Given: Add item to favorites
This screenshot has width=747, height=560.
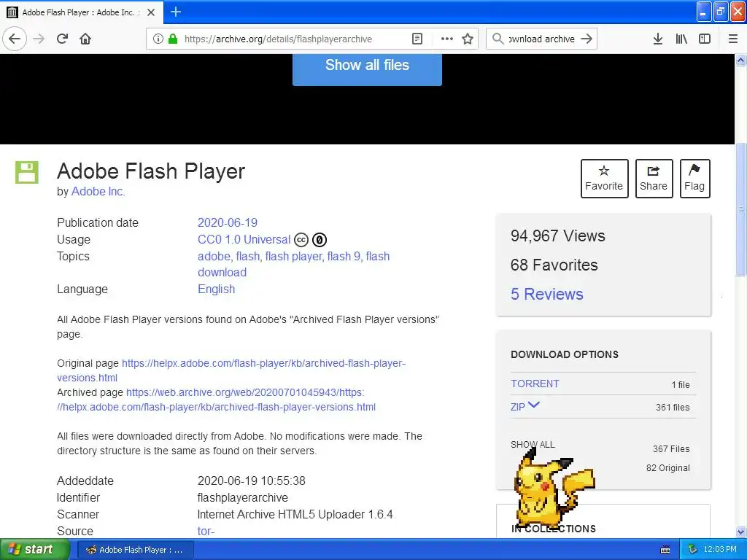Looking at the screenshot, I should pos(604,179).
